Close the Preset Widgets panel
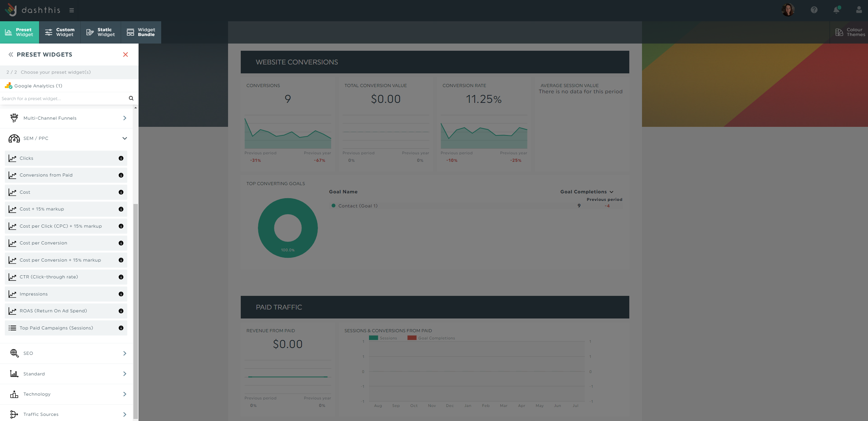 coord(125,54)
